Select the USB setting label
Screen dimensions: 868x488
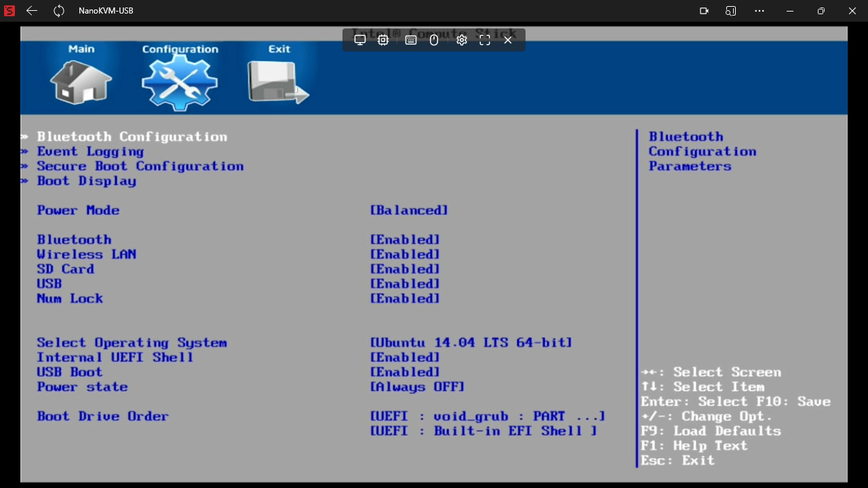tap(50, 284)
